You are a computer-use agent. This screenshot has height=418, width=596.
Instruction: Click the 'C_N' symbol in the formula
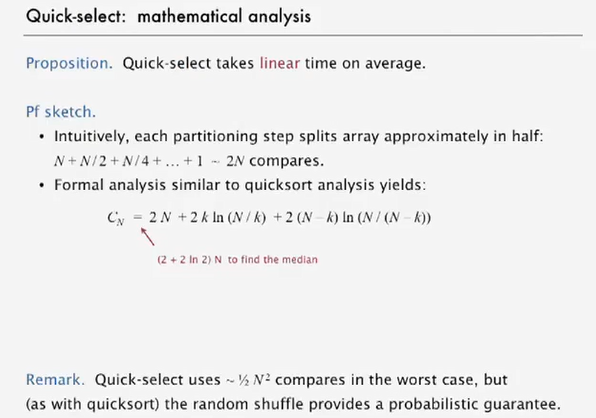click(116, 218)
